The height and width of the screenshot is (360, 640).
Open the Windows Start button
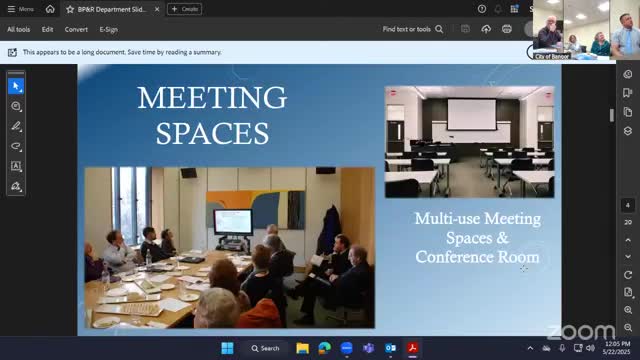click(227, 348)
